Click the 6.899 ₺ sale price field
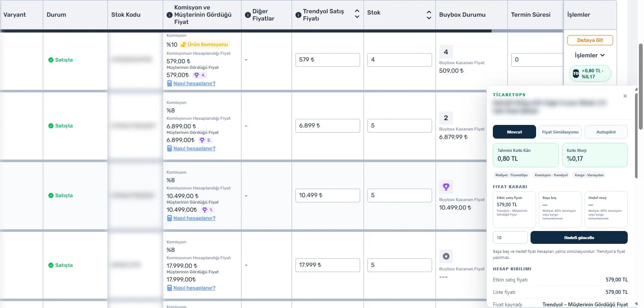This screenshot has width=644, height=308. tap(328, 126)
